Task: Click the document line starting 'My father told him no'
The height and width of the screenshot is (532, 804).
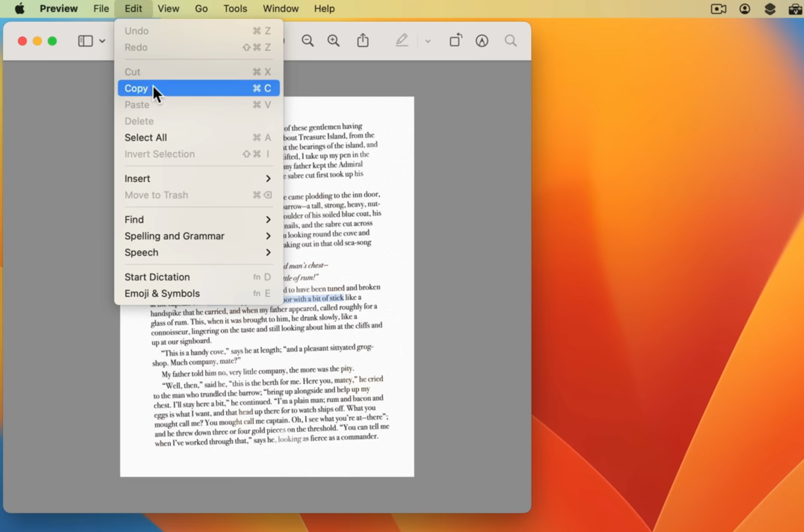Action: click(258, 371)
